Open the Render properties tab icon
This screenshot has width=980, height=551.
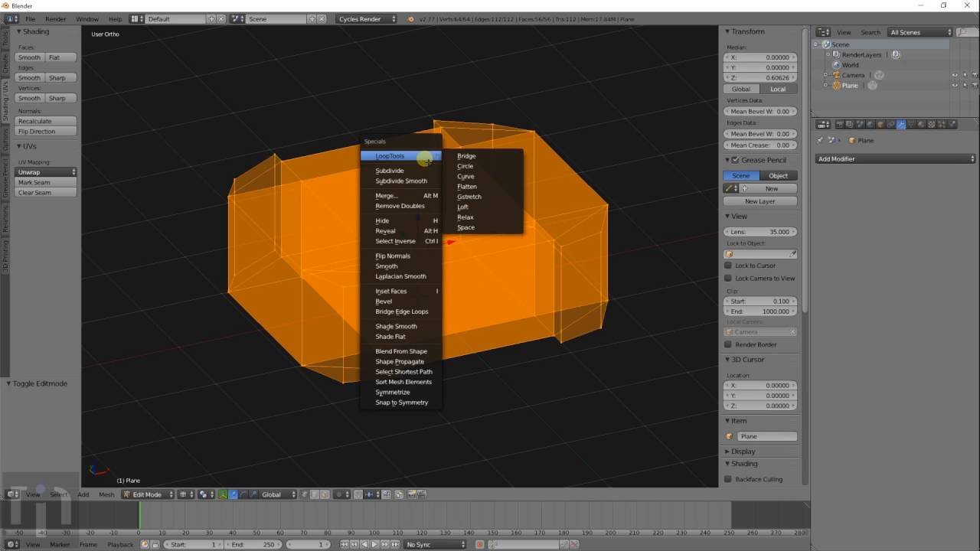click(840, 124)
